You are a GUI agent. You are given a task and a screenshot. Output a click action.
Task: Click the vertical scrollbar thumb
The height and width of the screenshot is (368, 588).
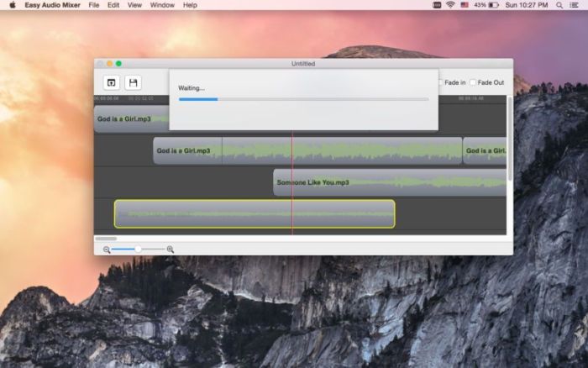(x=510, y=138)
